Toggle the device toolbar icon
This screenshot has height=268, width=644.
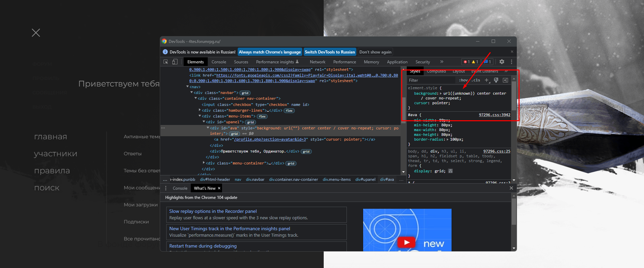point(175,62)
